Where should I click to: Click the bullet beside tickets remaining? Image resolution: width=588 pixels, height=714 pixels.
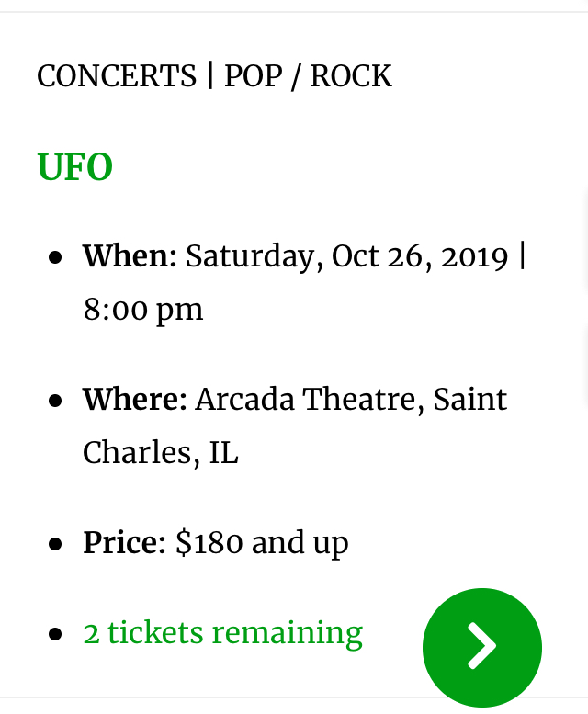click(x=56, y=634)
